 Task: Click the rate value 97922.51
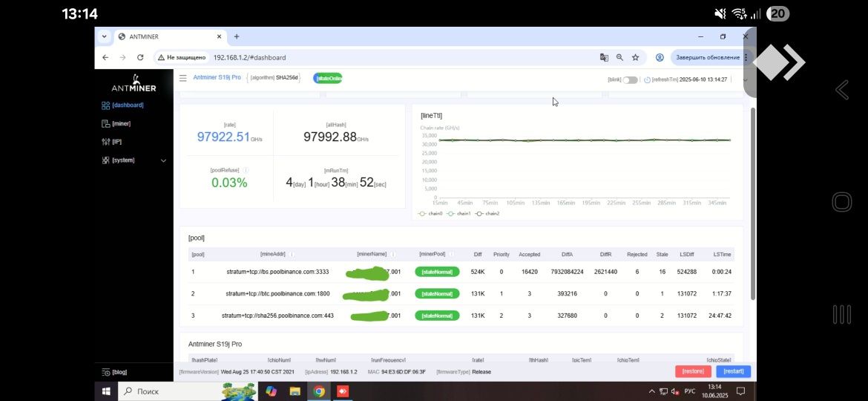coord(223,137)
